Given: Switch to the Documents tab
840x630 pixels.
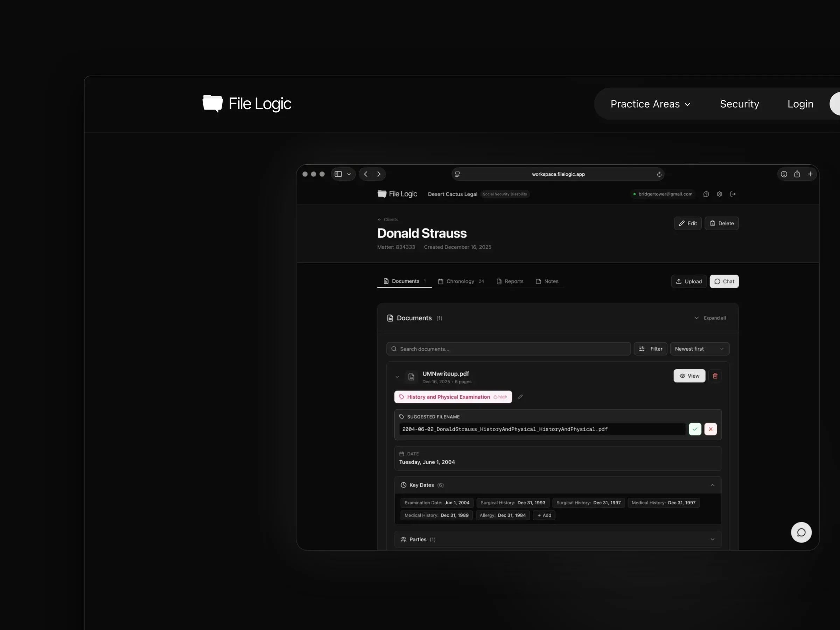Looking at the screenshot, I should 404,281.
